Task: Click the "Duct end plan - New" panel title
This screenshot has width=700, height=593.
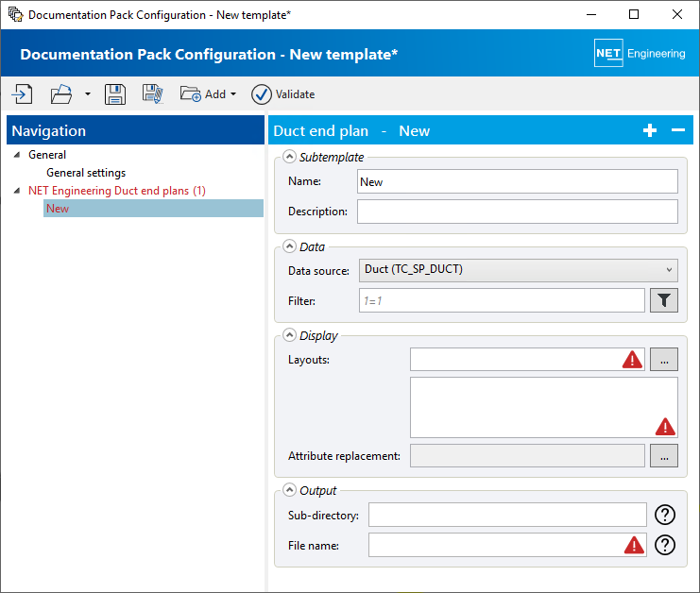Action: [351, 130]
